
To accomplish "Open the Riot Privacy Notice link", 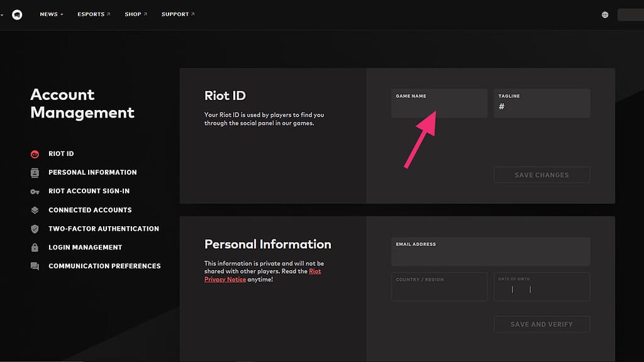I will [263, 275].
